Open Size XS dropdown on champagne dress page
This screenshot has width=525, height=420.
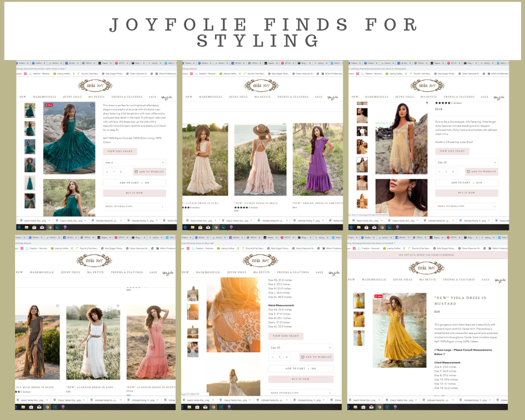467,162
